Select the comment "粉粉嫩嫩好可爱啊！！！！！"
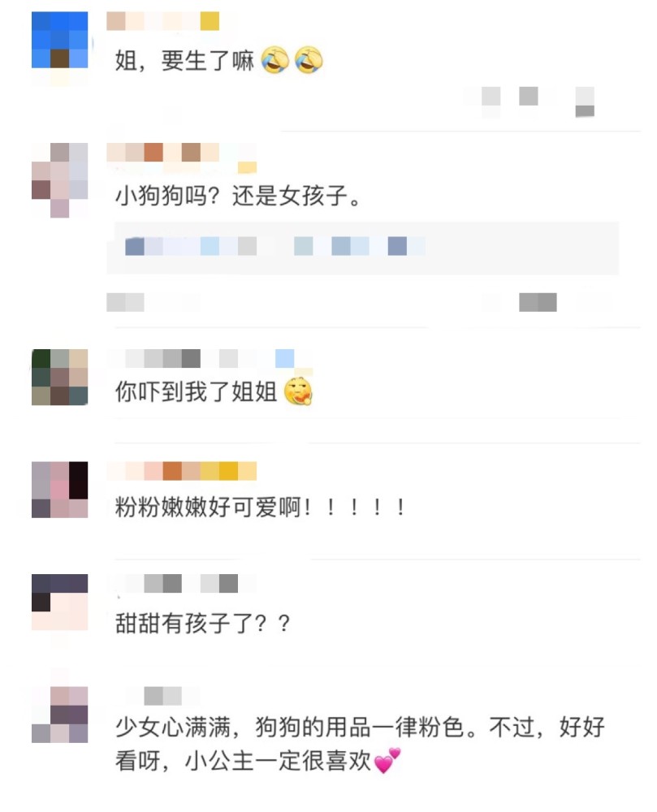Viewport: 657px width, 812px height. point(261,507)
